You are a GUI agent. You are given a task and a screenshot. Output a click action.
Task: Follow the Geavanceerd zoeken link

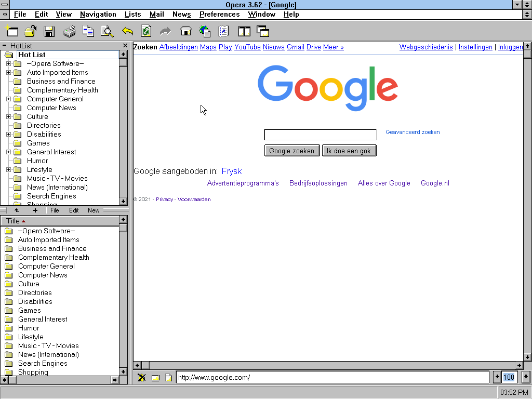click(x=413, y=132)
